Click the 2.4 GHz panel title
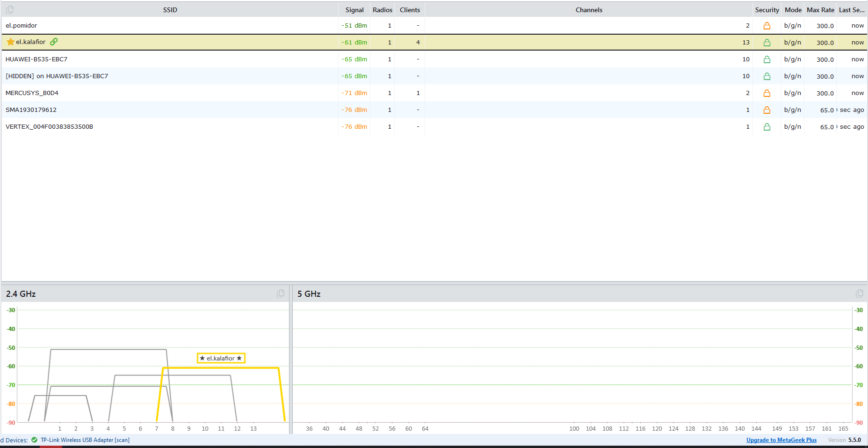 coord(21,294)
